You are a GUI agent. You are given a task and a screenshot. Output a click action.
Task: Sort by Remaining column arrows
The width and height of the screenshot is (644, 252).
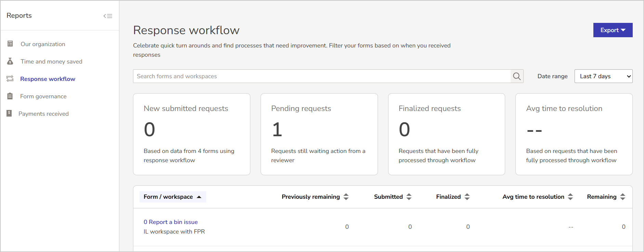coord(623,197)
